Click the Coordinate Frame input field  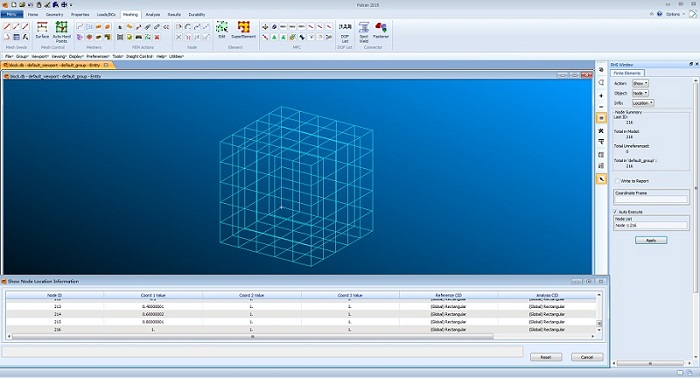coord(650,199)
